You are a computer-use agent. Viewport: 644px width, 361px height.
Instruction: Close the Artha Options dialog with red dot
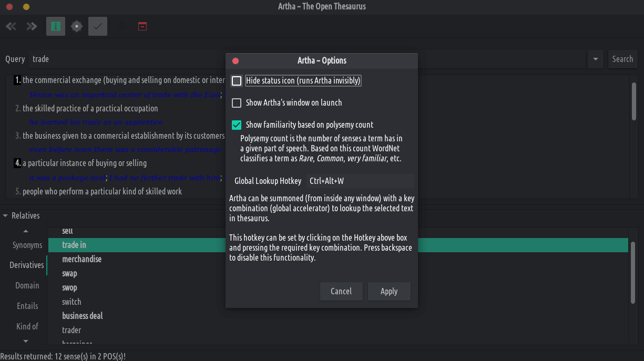pos(236,61)
